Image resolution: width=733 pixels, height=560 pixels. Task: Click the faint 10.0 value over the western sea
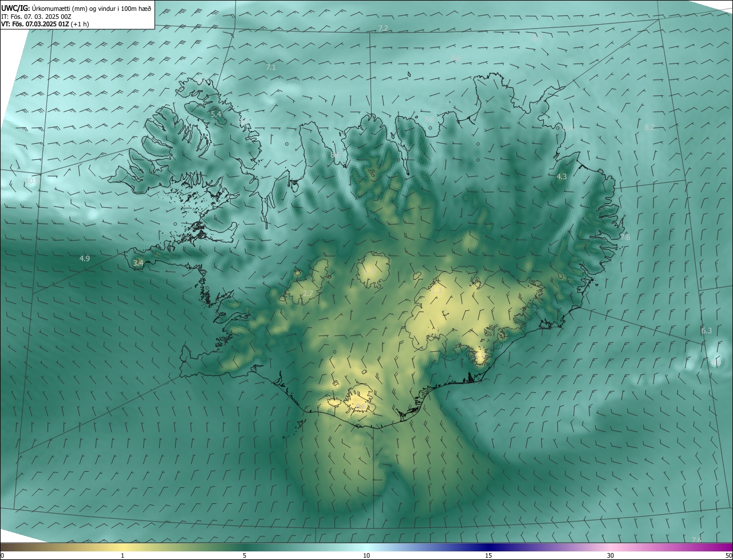[31, 181]
